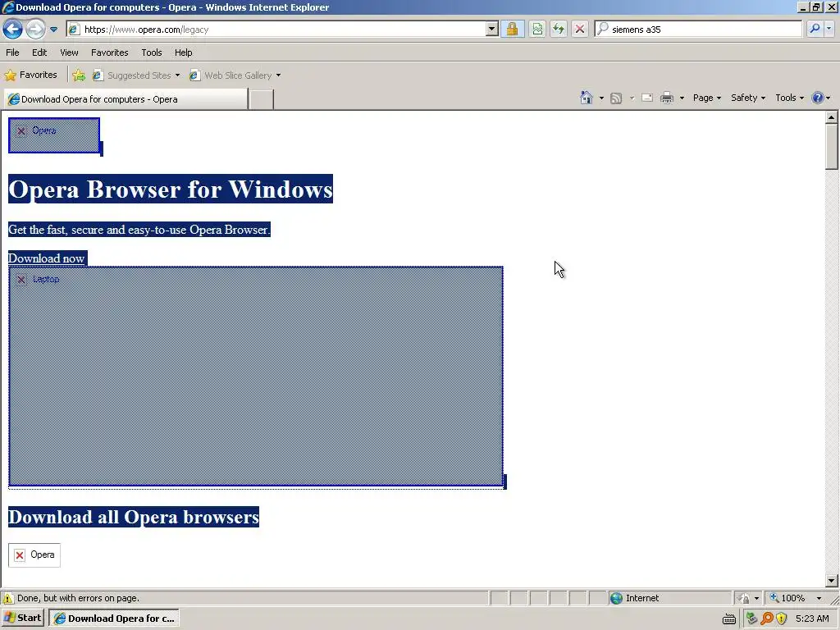Image resolution: width=840 pixels, height=630 pixels.
Task: Open the Help menu
Action: [x=183, y=52]
